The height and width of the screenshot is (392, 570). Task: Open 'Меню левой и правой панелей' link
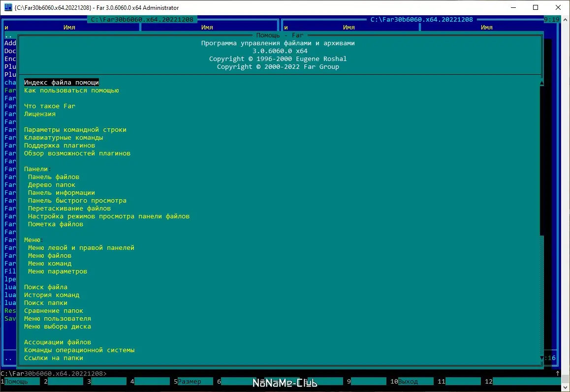(x=81, y=248)
